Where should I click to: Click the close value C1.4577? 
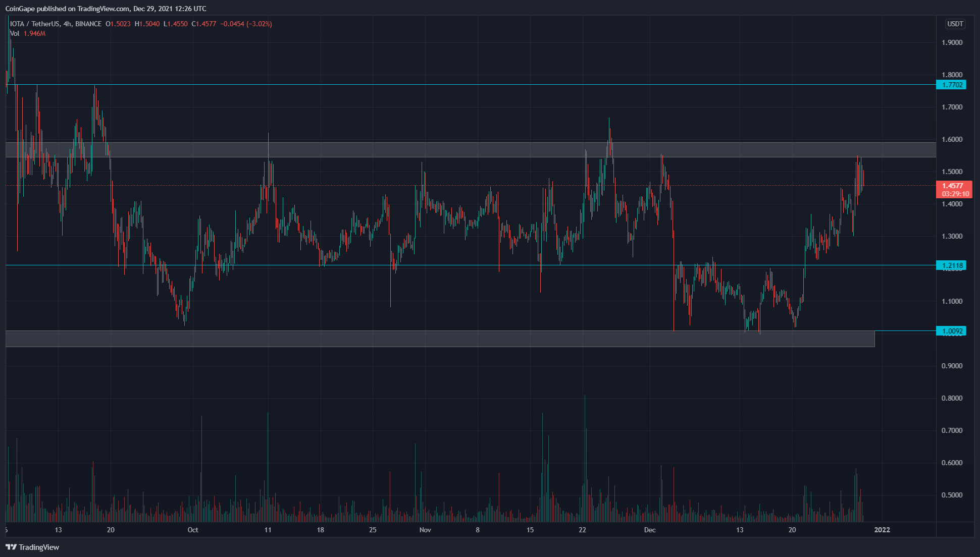click(x=204, y=24)
